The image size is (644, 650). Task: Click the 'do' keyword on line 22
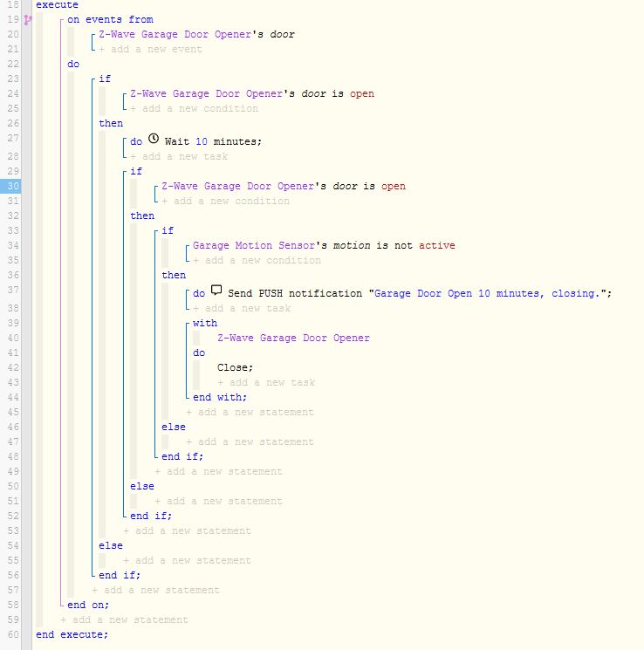click(x=73, y=65)
